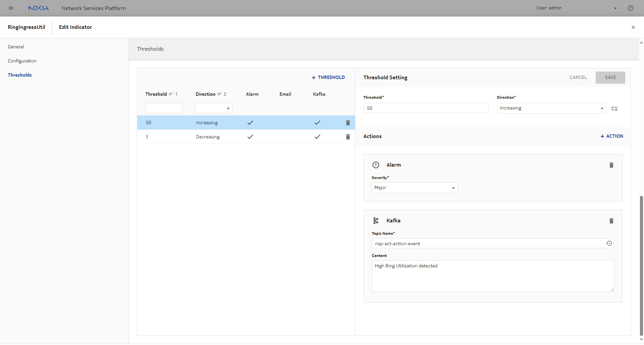The width and height of the screenshot is (644, 345).
Task: Expand the admin user dropdown arrow
Action: 615,8
